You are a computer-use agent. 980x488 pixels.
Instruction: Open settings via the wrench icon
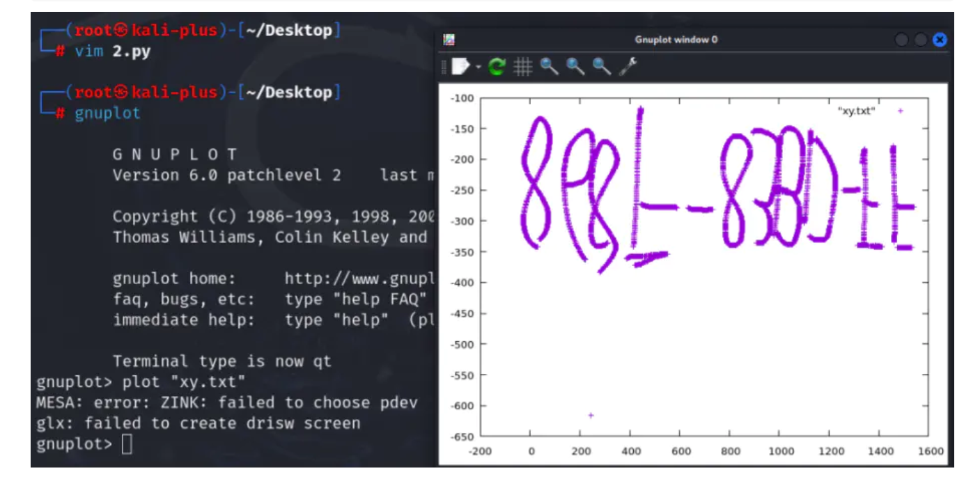click(628, 67)
